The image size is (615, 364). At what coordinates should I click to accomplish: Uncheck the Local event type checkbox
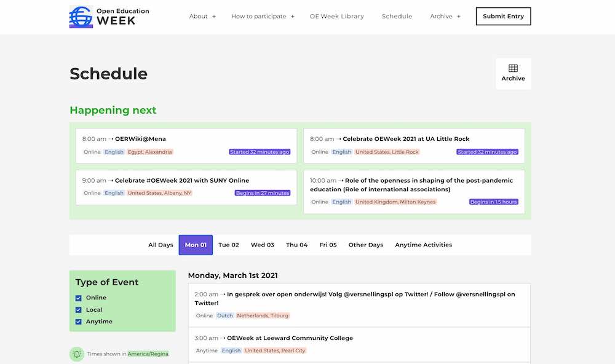click(79, 310)
